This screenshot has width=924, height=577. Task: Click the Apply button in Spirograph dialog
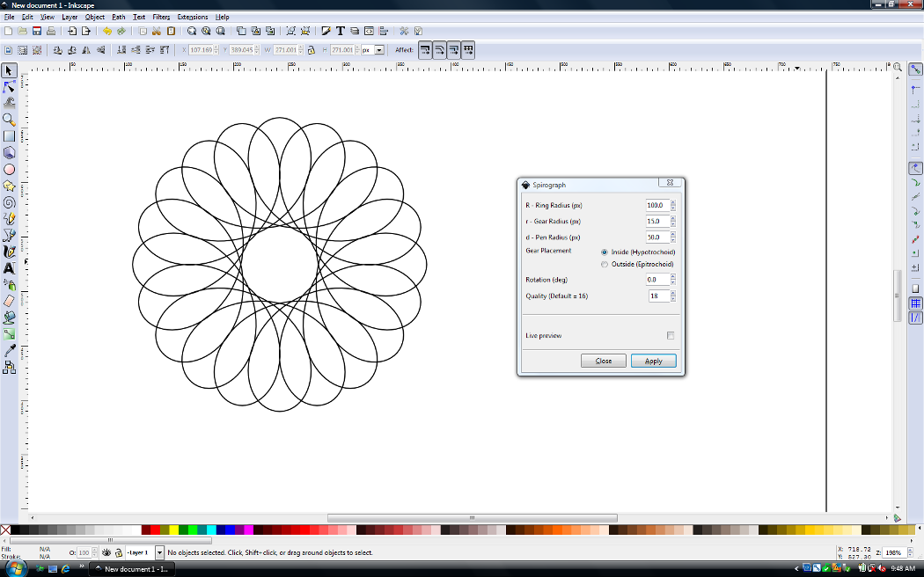coord(653,361)
